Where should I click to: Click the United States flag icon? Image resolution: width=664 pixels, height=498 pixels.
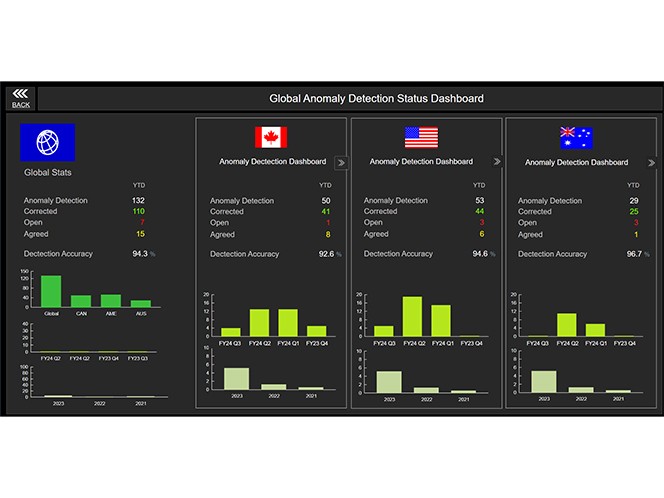(420, 137)
